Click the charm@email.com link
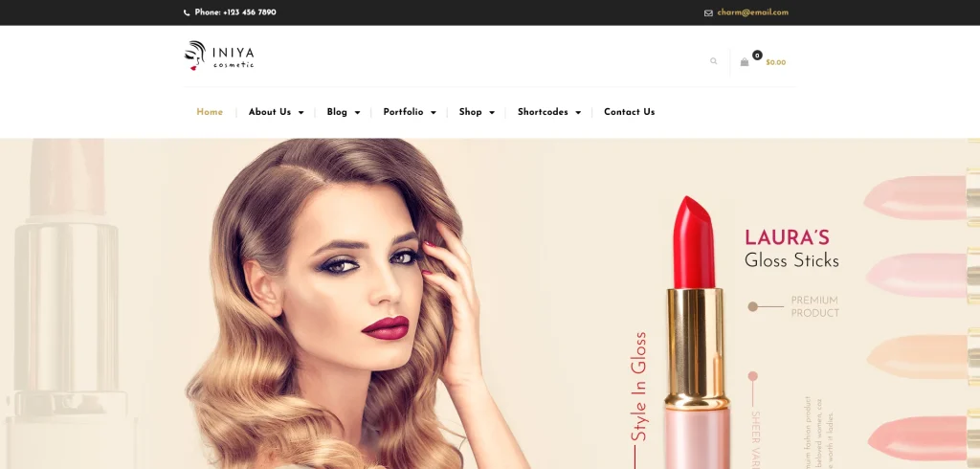980x469 pixels. click(752, 12)
